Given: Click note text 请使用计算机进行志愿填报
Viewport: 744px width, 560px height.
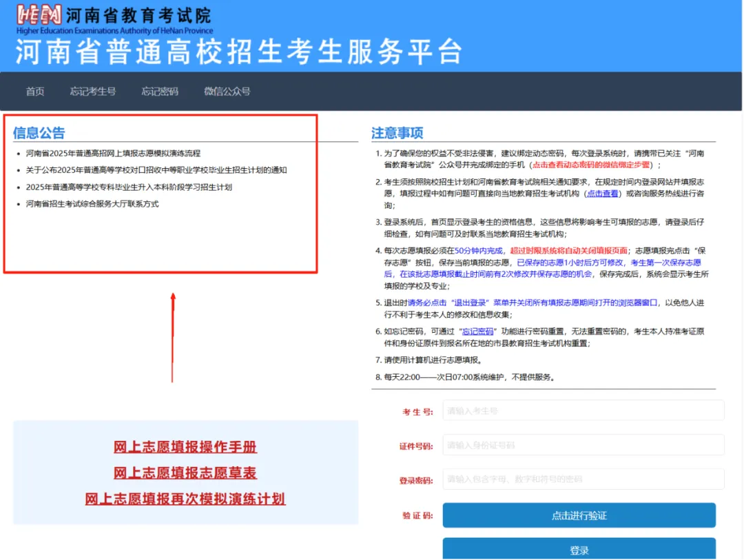Looking at the screenshot, I should click(434, 360).
